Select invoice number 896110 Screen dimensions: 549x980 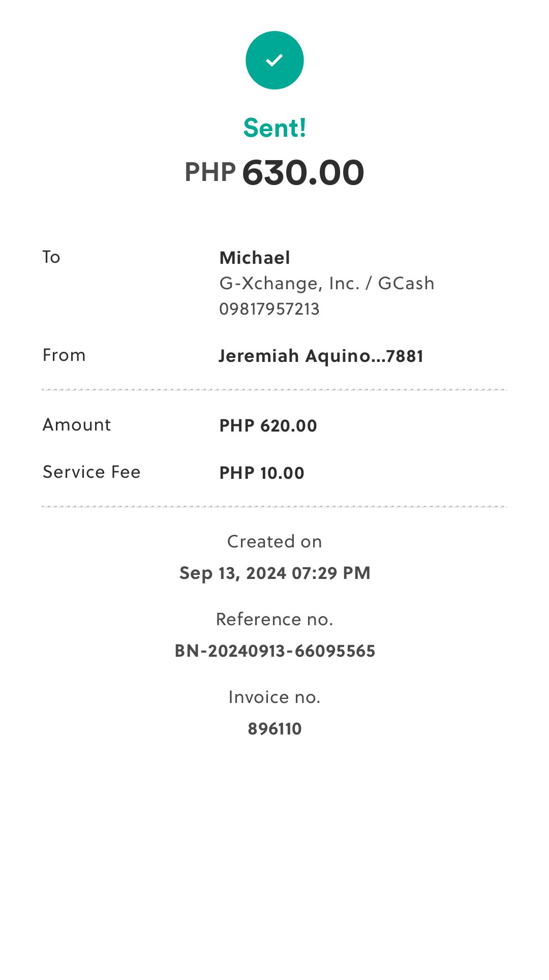274,729
